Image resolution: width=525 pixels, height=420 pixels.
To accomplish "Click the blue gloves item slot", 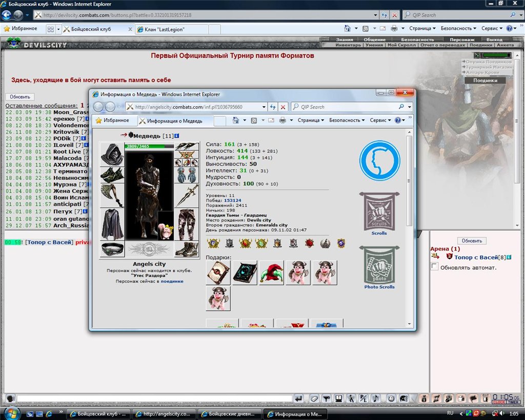I will click(187, 175).
